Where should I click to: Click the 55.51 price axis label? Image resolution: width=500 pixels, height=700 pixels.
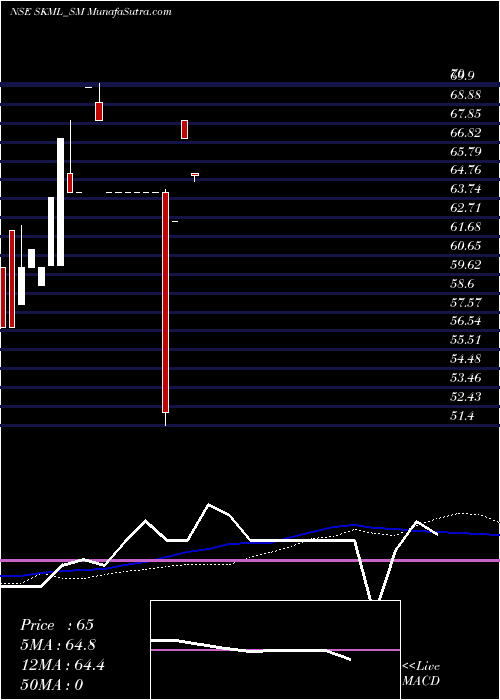pos(466,340)
